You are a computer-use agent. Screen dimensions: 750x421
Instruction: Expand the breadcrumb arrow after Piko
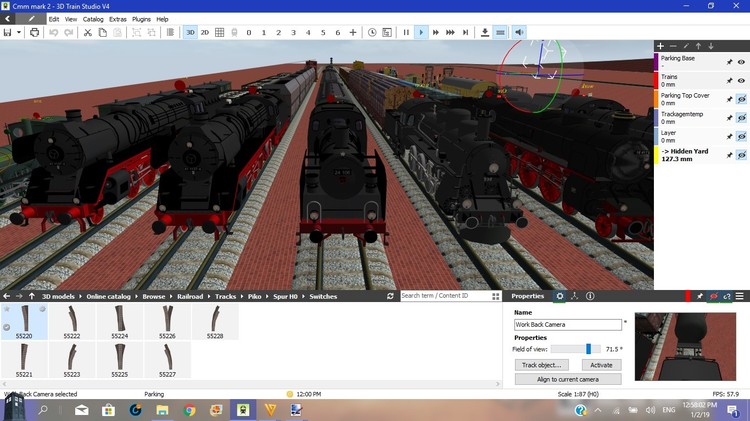[x=267, y=297]
